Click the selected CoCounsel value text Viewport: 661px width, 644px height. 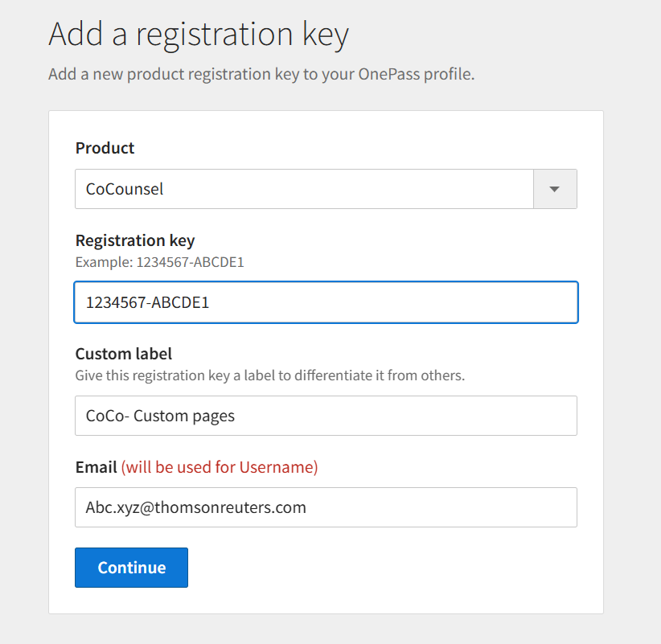[x=125, y=189]
